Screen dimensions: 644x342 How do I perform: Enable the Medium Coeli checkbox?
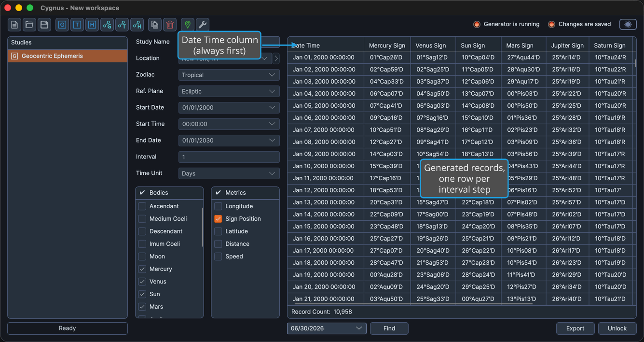142,219
